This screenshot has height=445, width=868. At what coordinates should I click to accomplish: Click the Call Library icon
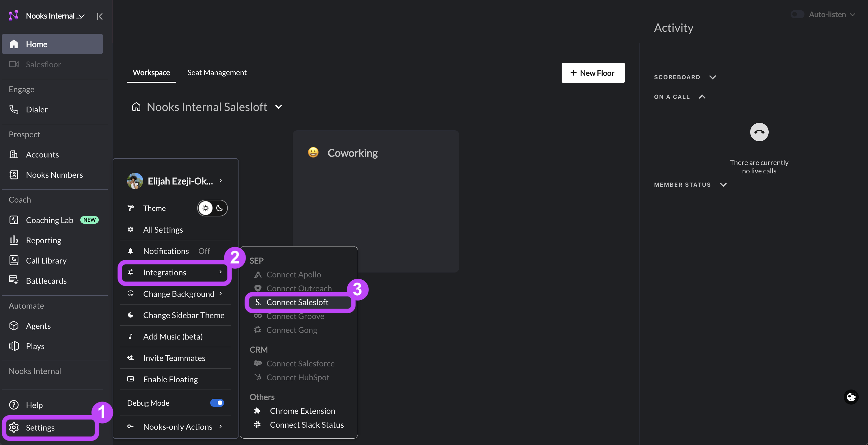[14, 260]
